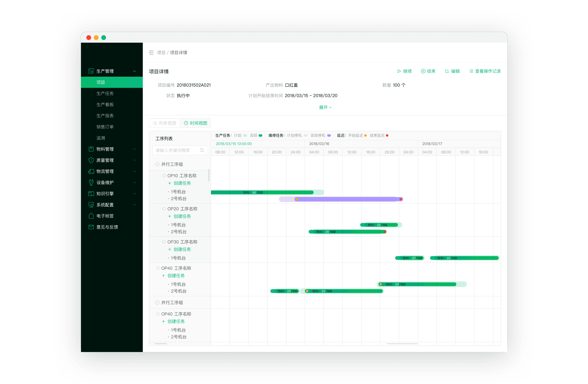The image size is (588, 384).
Task: Click the 质量管理 shield icon
Action: [91, 160]
